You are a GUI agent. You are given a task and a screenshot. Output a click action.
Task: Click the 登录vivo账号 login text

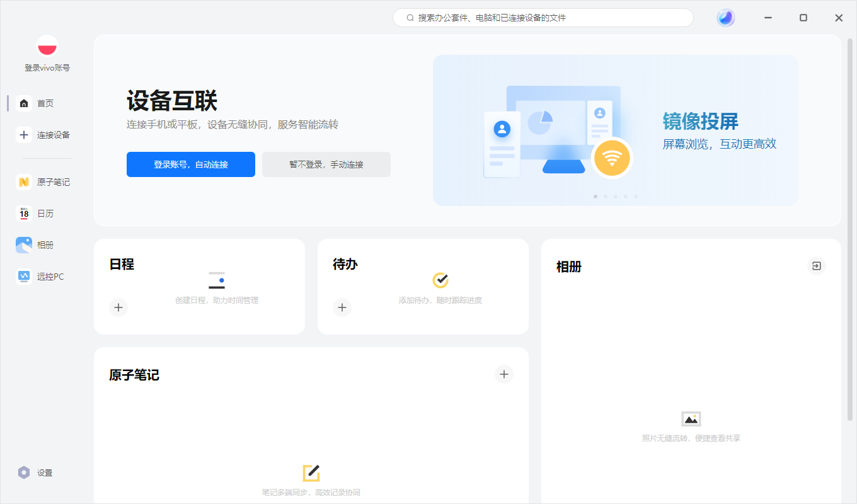tap(47, 68)
